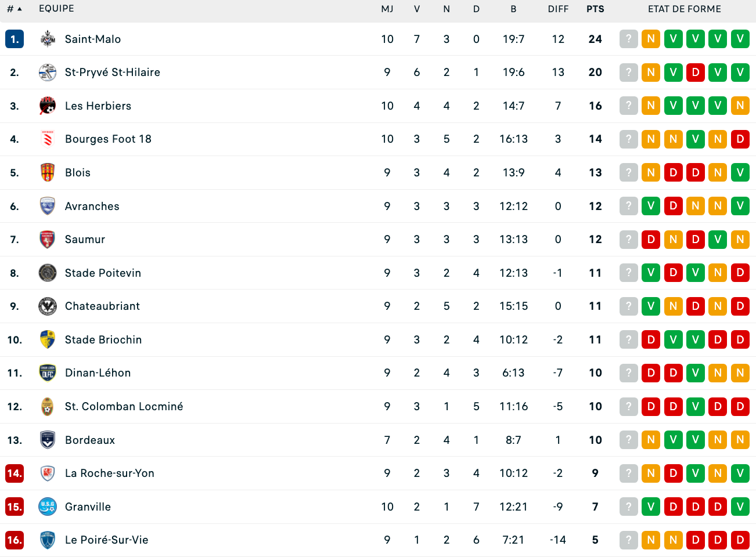Click the Stade Briochin crest
The height and width of the screenshot is (557, 756).
[48, 339]
